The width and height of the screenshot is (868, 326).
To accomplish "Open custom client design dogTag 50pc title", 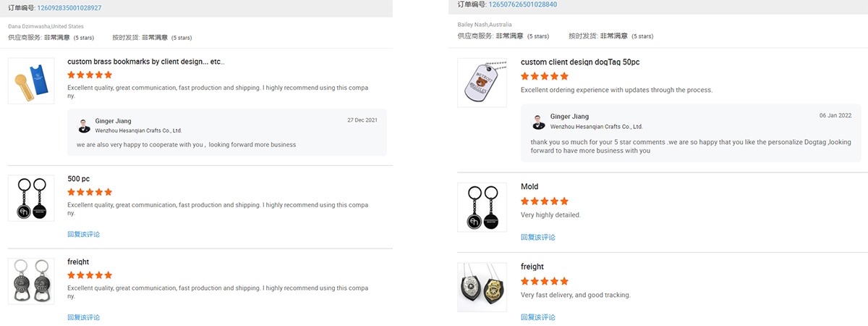I will (579, 62).
